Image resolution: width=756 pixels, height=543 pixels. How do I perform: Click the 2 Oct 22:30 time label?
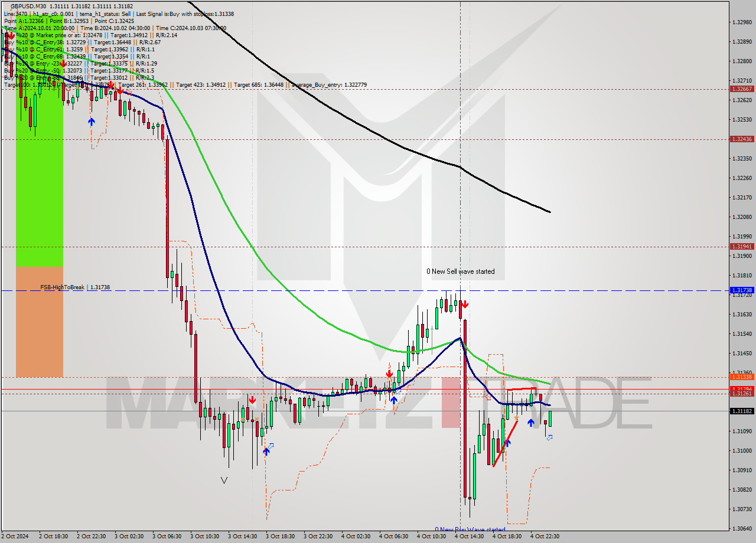click(x=91, y=537)
